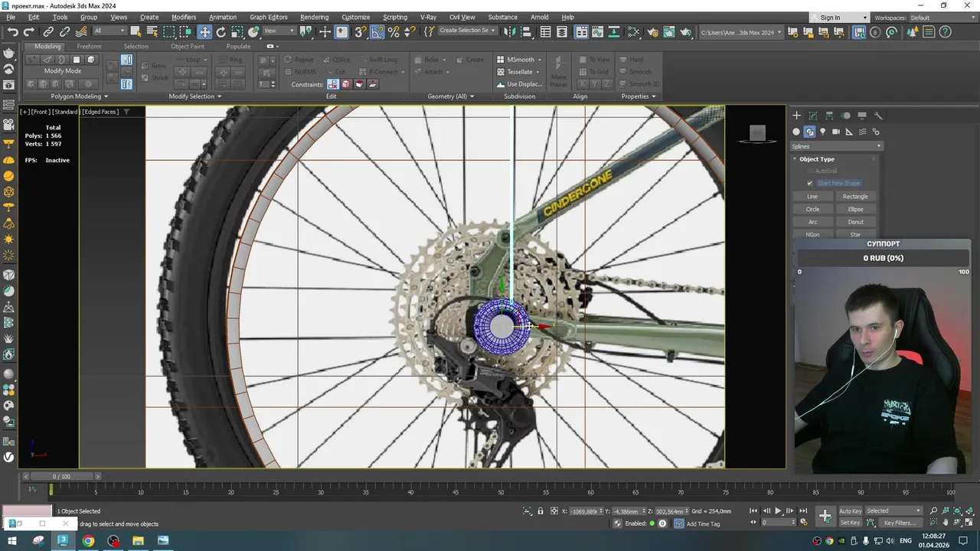Activate the Select and Move tool
Viewport: 980px width, 551px height.
tap(204, 31)
